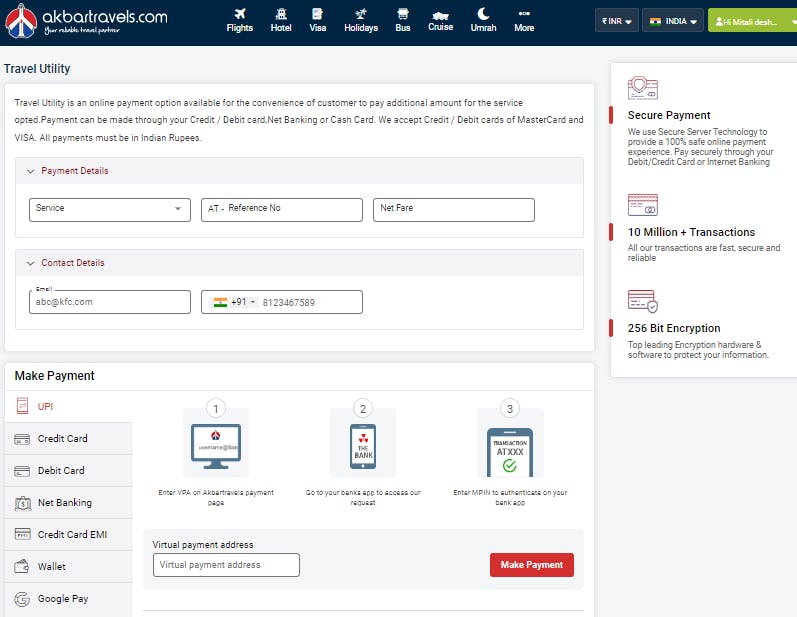797x617 pixels.
Task: Click the Net Fare input field
Action: click(x=454, y=210)
